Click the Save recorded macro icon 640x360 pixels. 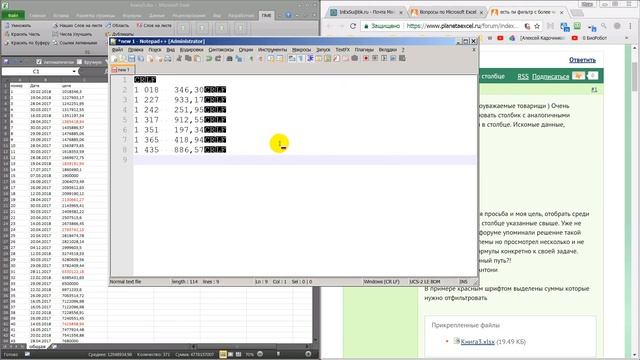(x=402, y=58)
